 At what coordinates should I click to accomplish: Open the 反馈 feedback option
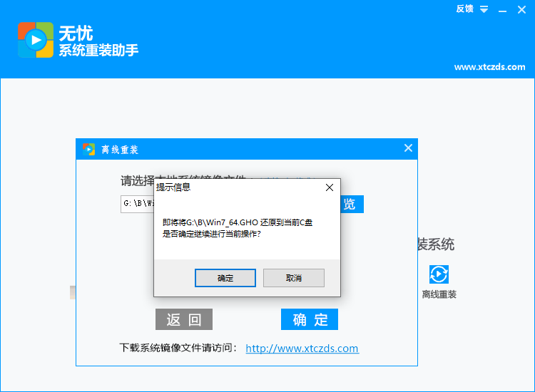464,9
